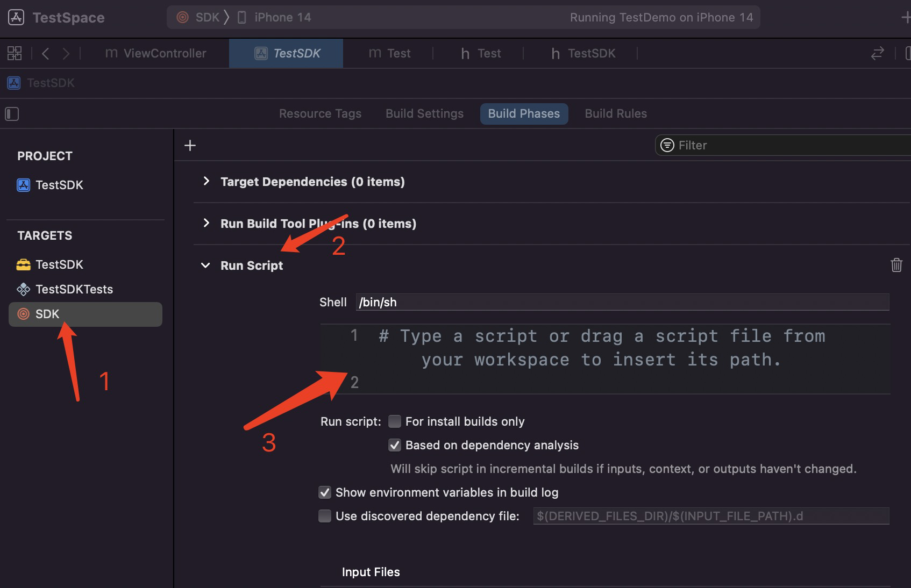Switch to the TestSDK project tab
Image resolution: width=911 pixels, height=588 pixels.
click(286, 53)
